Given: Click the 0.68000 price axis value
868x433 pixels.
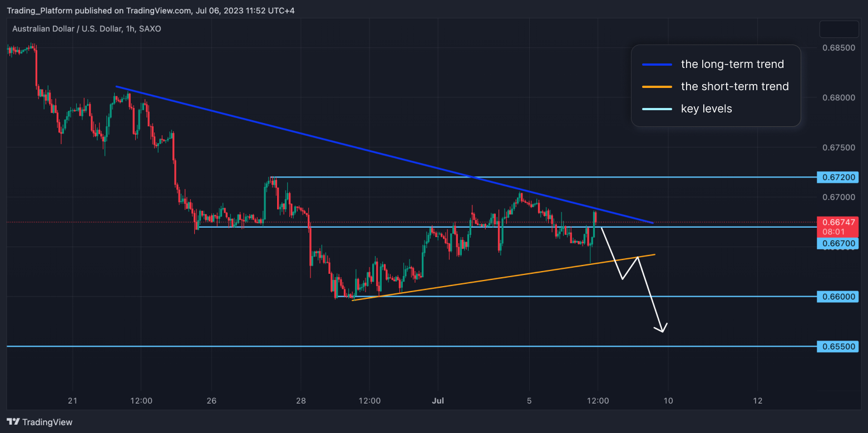Looking at the screenshot, I should tap(839, 97).
